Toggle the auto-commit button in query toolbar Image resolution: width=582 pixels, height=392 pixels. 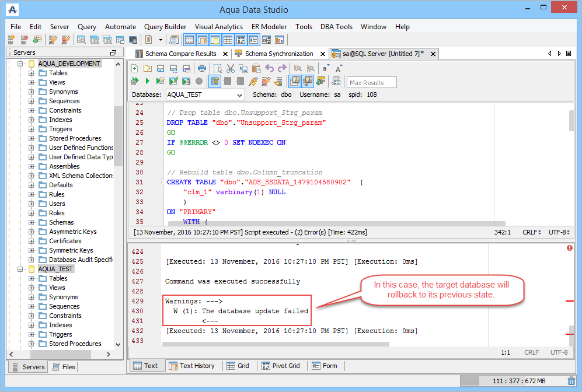(214, 81)
